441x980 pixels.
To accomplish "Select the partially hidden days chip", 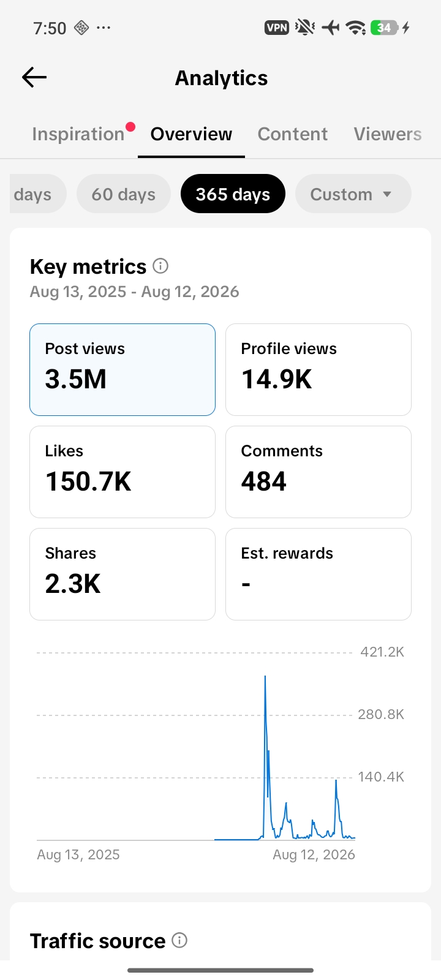I will [36, 194].
